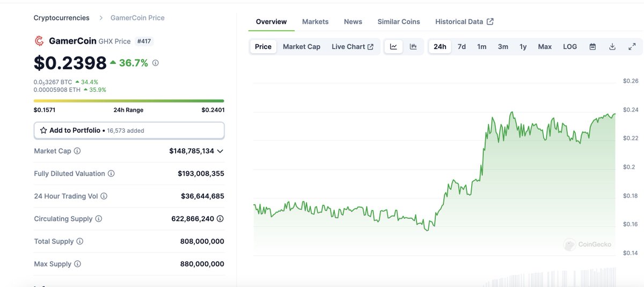The height and width of the screenshot is (287, 644).
Task: Go to Cryptocurrencies breadcrumb link
Action: pyautogui.click(x=62, y=18)
